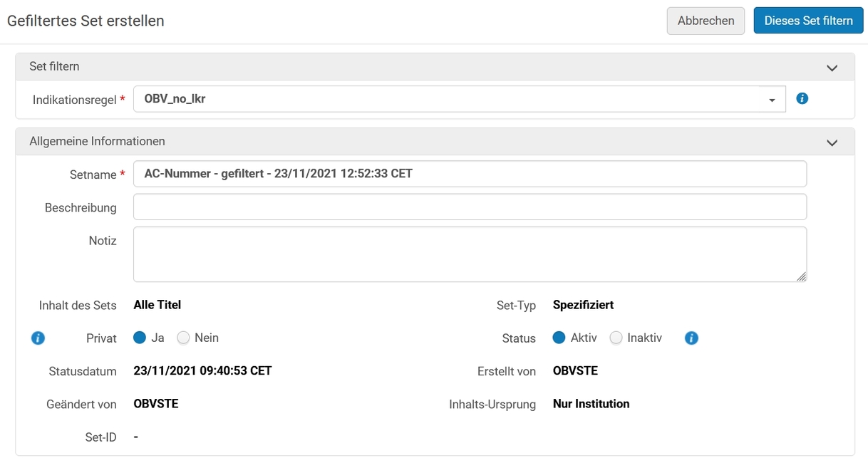Focus the Beschreibung input field
The width and height of the screenshot is (868, 463).
(470, 207)
